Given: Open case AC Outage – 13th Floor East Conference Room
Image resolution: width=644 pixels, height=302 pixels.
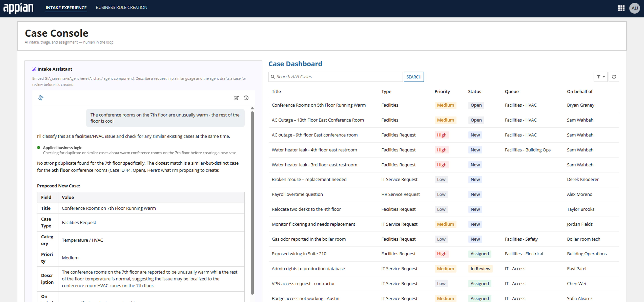Looking at the screenshot, I should point(318,120).
